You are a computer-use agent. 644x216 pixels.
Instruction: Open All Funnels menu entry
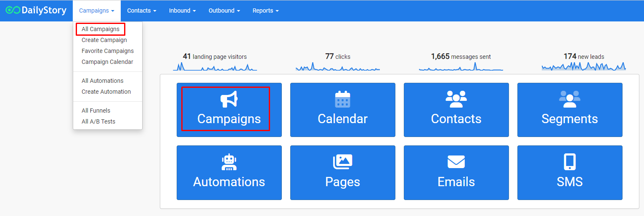tap(96, 111)
